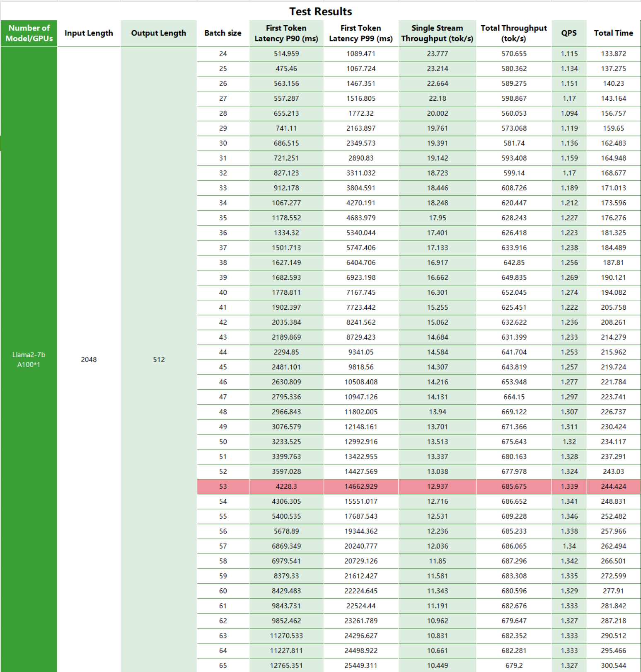Click 'First Token Latency P99 (ms)' header
641x672 pixels.
click(x=361, y=33)
